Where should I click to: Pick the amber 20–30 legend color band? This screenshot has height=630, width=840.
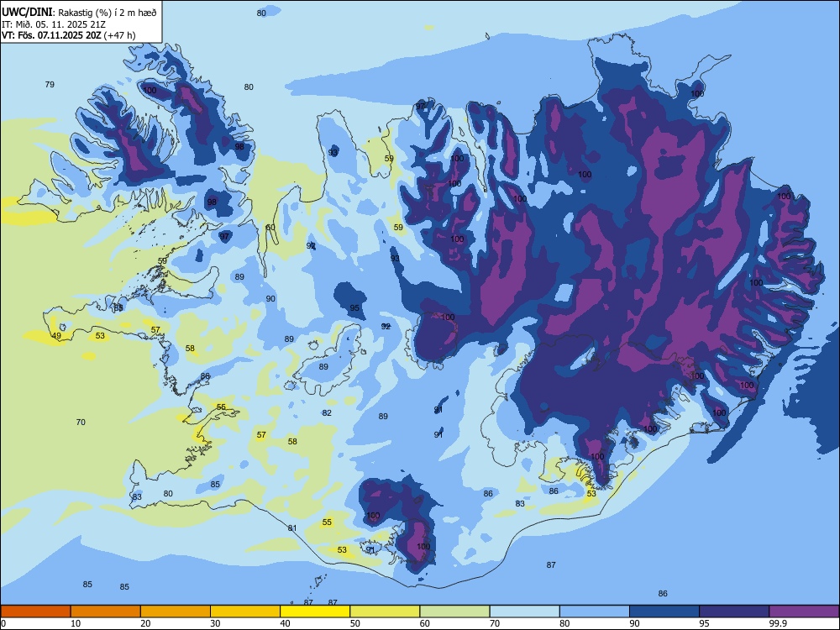(x=176, y=612)
